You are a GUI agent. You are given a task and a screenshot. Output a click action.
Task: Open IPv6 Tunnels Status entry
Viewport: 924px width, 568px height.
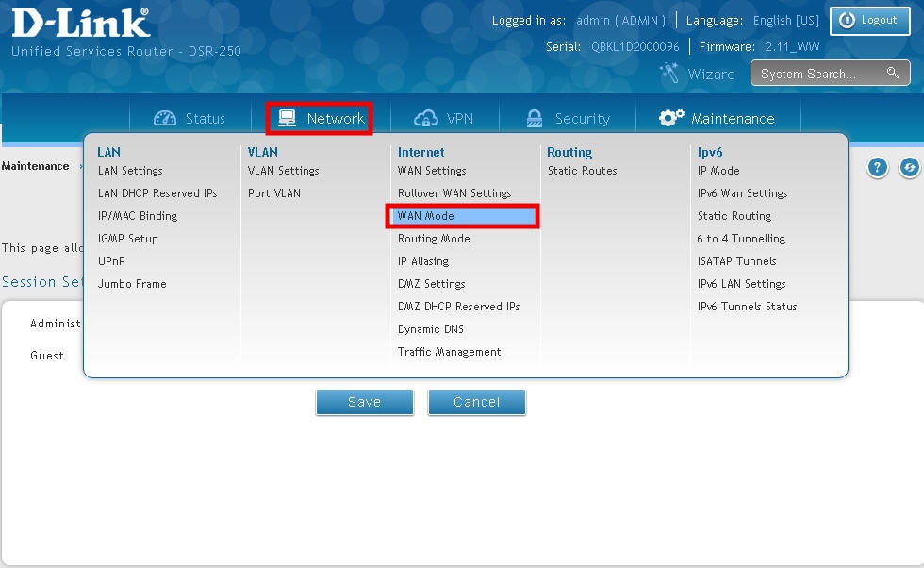pos(747,307)
